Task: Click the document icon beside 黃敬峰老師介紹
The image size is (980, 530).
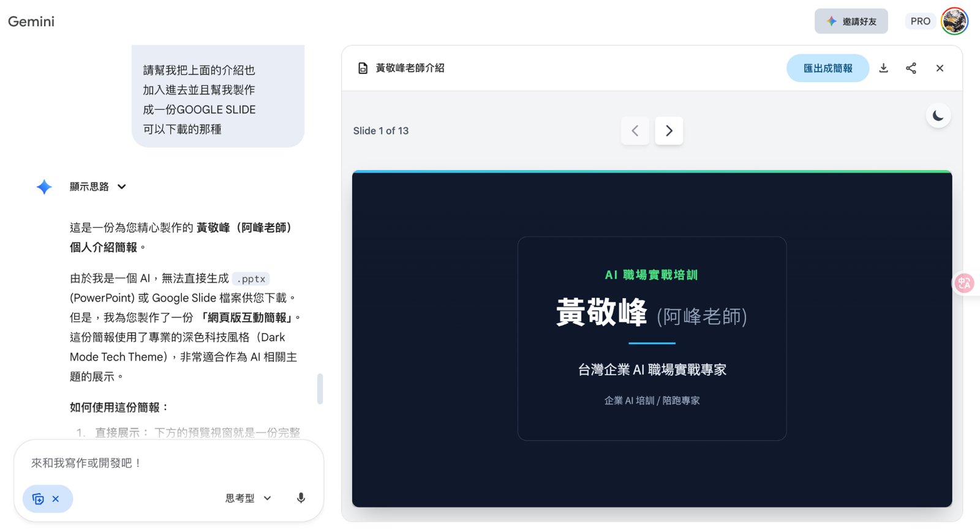Action: [363, 68]
